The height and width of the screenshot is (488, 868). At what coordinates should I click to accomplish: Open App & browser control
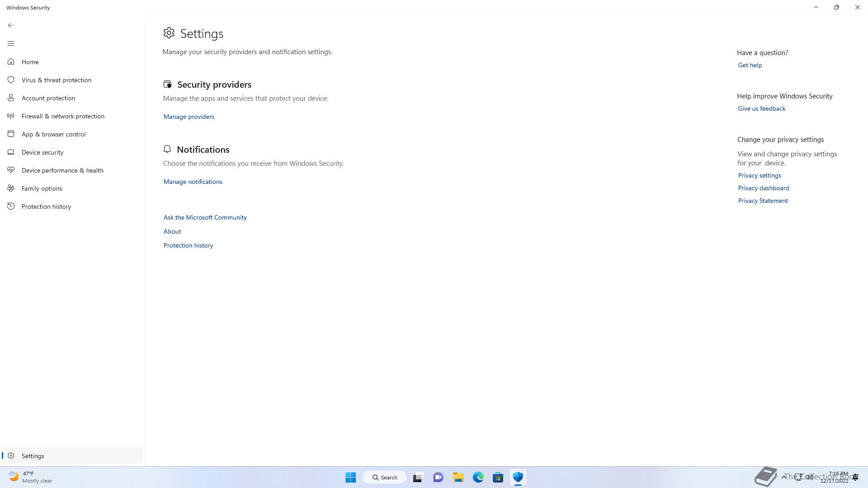(72, 134)
